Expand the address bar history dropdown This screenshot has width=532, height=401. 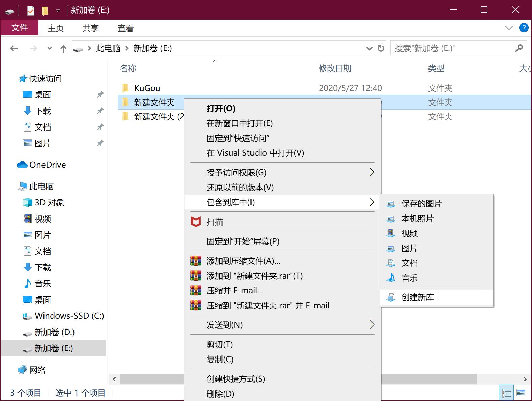click(369, 49)
